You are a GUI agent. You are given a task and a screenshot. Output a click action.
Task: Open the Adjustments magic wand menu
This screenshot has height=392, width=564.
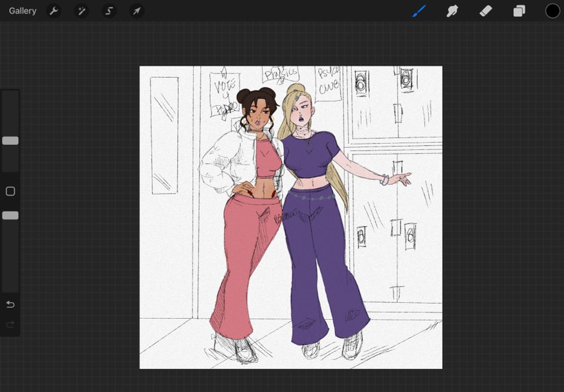(81, 11)
